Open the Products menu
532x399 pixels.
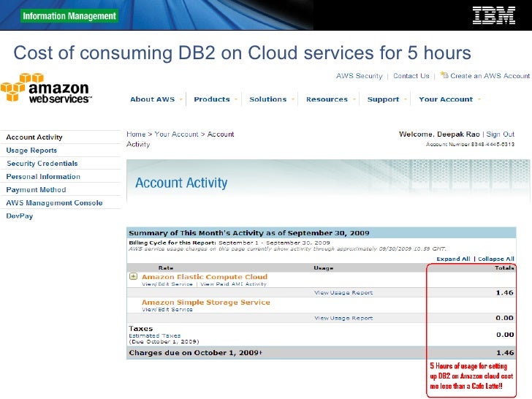(x=212, y=99)
